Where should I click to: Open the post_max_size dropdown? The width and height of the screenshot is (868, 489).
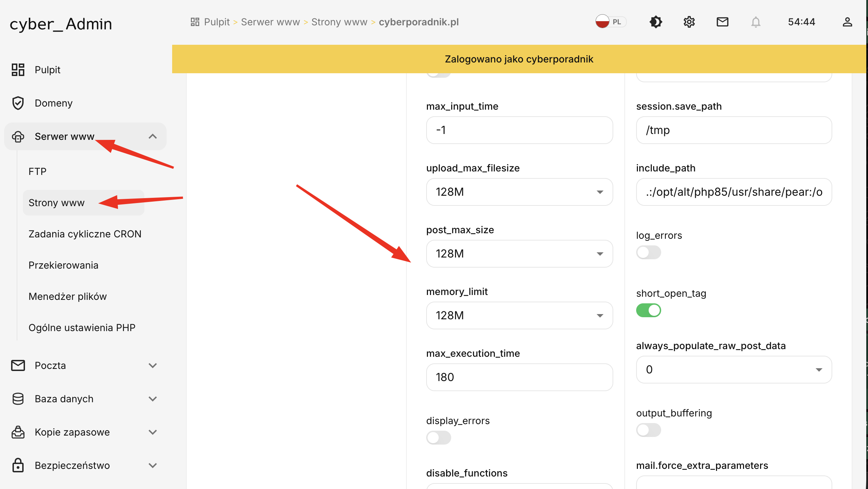519,254
